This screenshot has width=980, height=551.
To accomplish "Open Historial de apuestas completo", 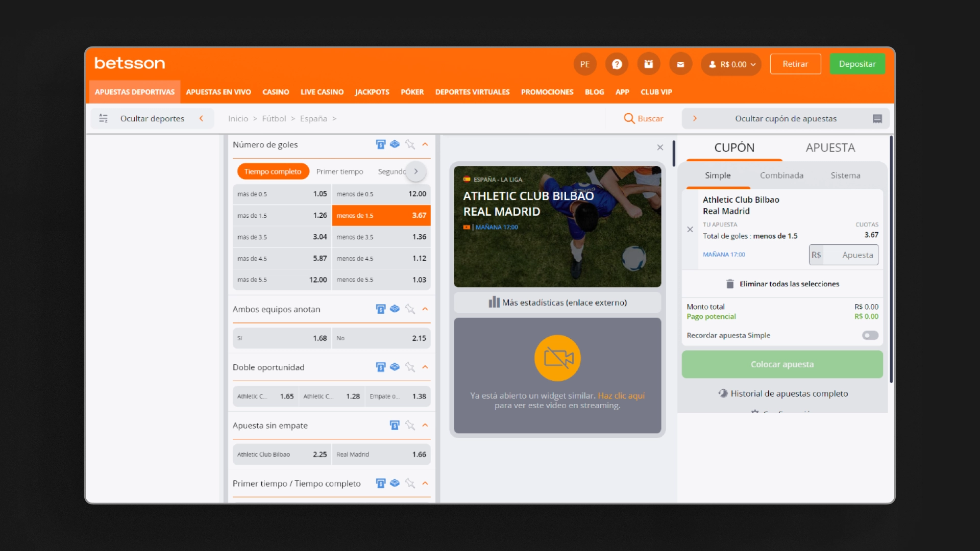I will pos(783,393).
